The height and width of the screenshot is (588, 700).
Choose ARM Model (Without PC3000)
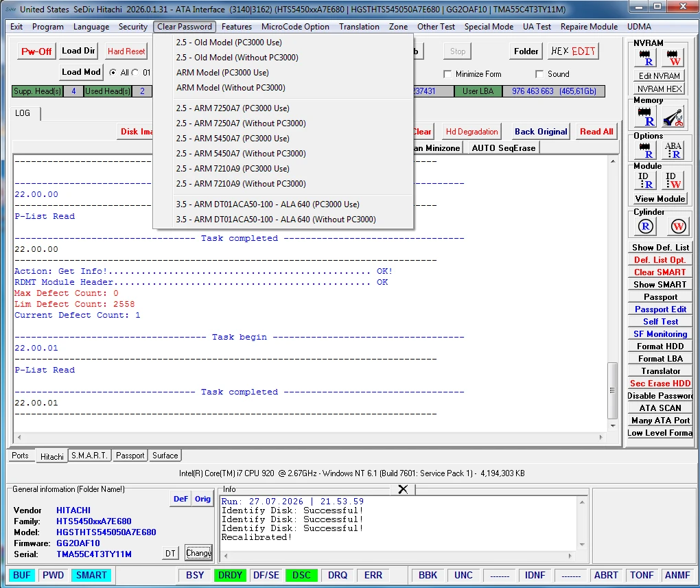(283, 88)
